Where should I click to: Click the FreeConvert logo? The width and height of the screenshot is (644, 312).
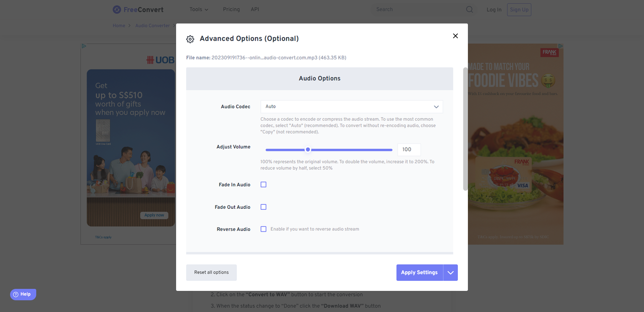click(x=138, y=10)
